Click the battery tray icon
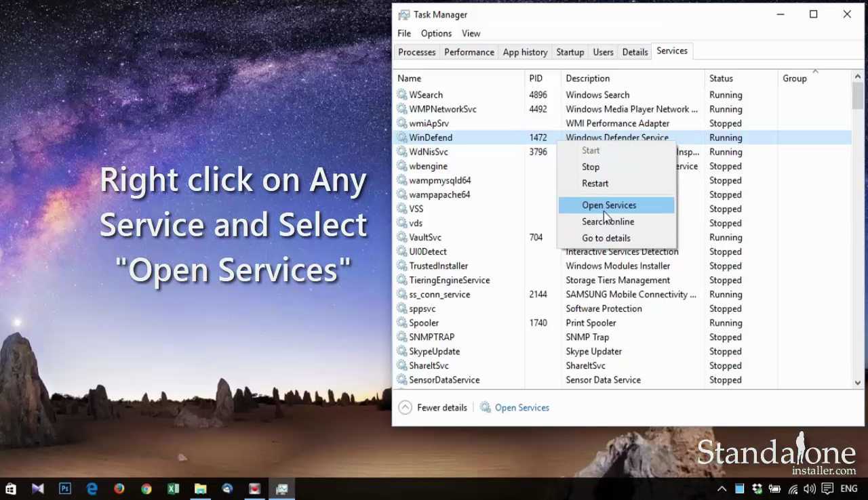Viewport: 868px width, 500px height. (774, 488)
